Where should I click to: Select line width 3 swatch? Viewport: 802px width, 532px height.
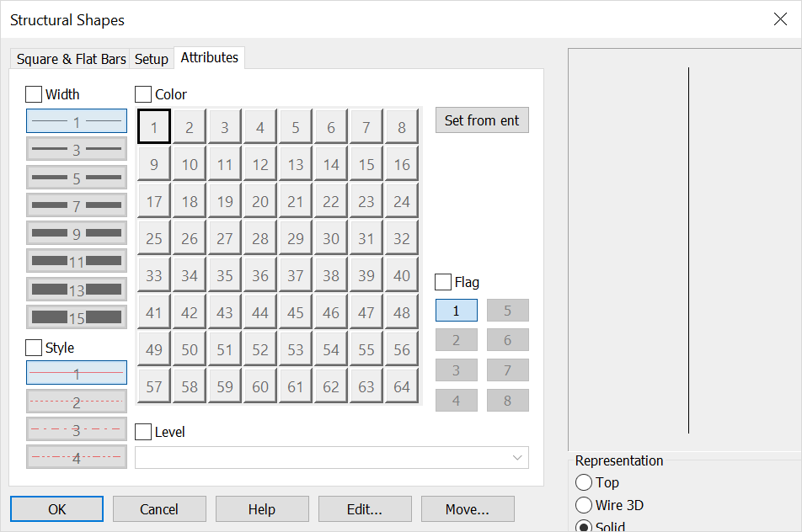point(76,149)
